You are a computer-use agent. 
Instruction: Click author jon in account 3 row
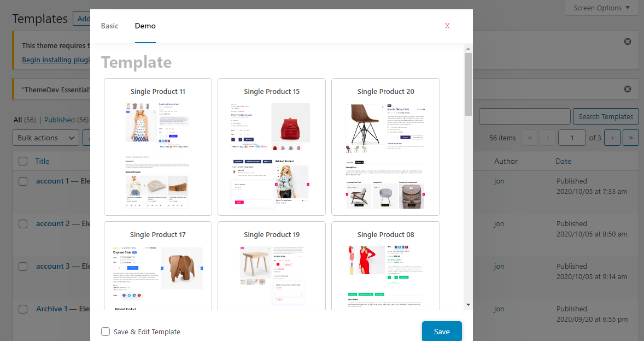(499, 267)
